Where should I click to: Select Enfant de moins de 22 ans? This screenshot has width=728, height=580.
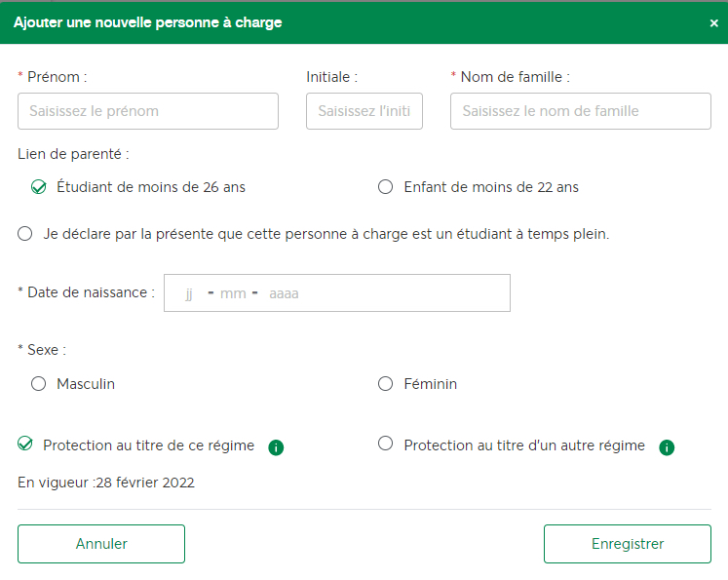tap(385, 187)
